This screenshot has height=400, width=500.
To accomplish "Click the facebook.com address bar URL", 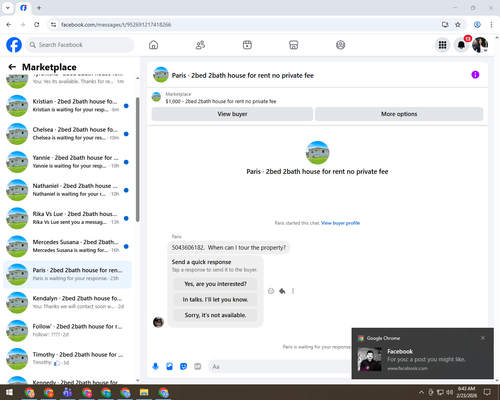I will (116, 25).
